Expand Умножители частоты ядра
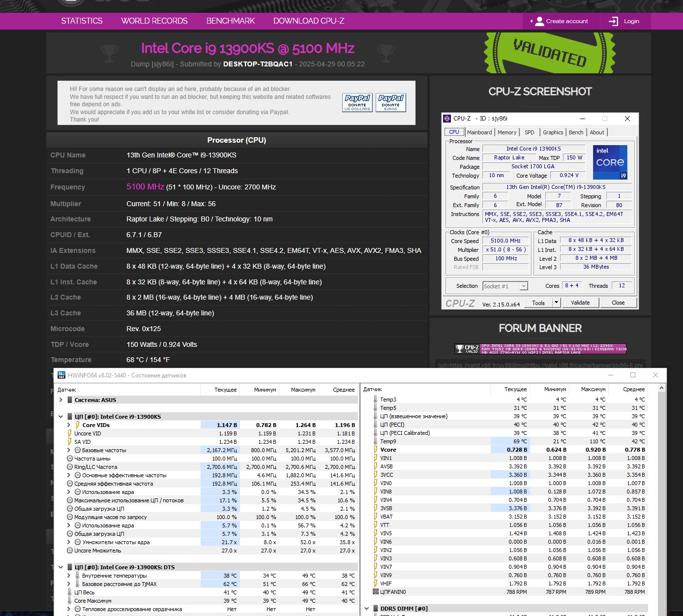This screenshot has width=683, height=616. 69,542
